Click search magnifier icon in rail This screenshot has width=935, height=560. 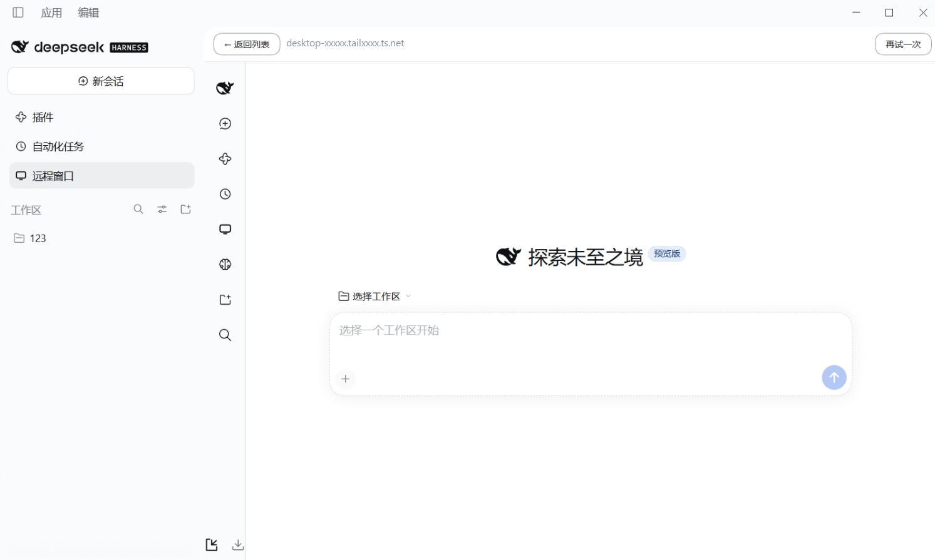[x=225, y=335]
